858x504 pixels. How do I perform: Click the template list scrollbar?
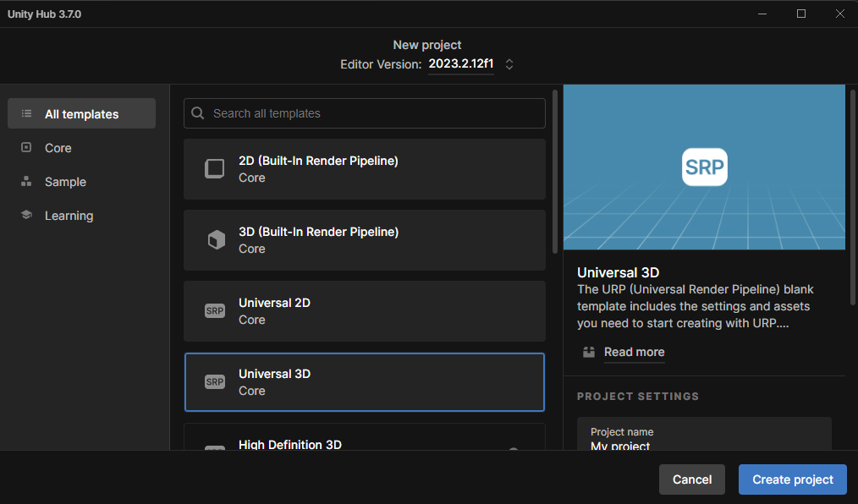click(x=555, y=172)
